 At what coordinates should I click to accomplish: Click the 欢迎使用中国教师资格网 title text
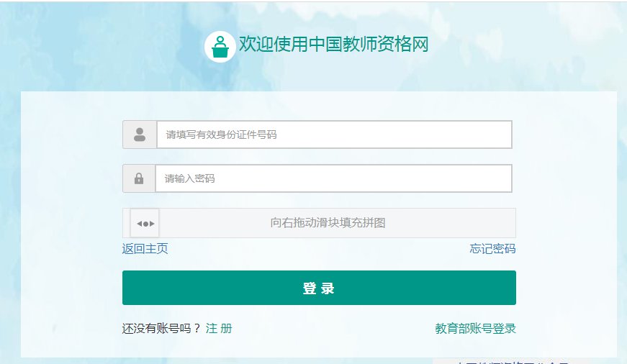click(x=333, y=44)
